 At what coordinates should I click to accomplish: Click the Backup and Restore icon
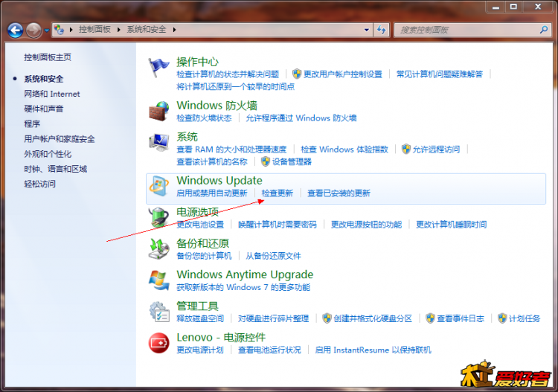158,248
